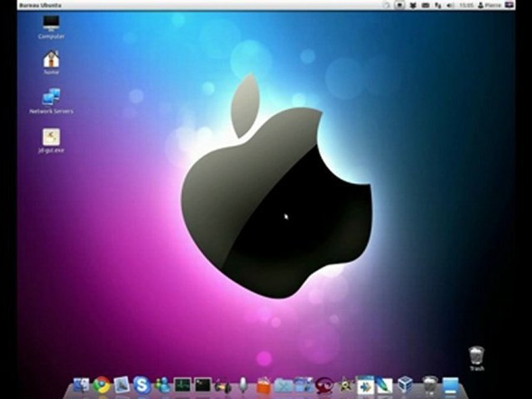Open the Pierre user menu
Viewport: 532px width, 399px height.
pyautogui.click(x=489, y=5)
